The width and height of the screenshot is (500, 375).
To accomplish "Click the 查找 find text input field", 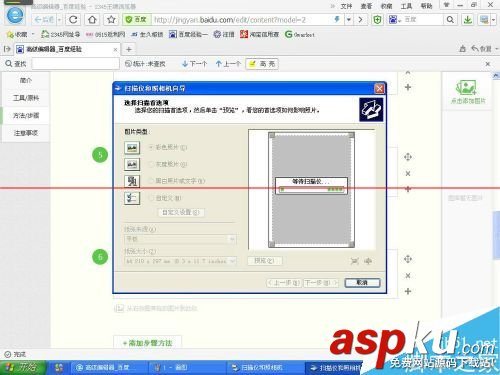I will [x=76, y=64].
